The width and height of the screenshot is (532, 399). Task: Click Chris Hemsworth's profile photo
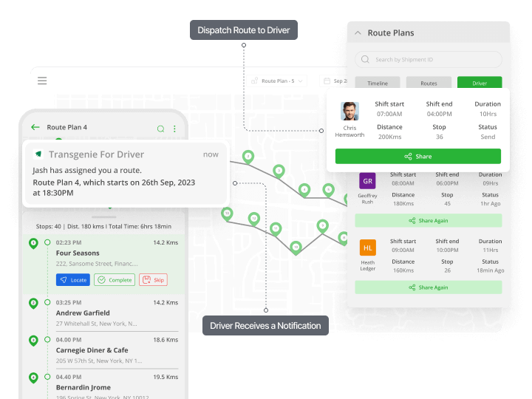[349, 111]
